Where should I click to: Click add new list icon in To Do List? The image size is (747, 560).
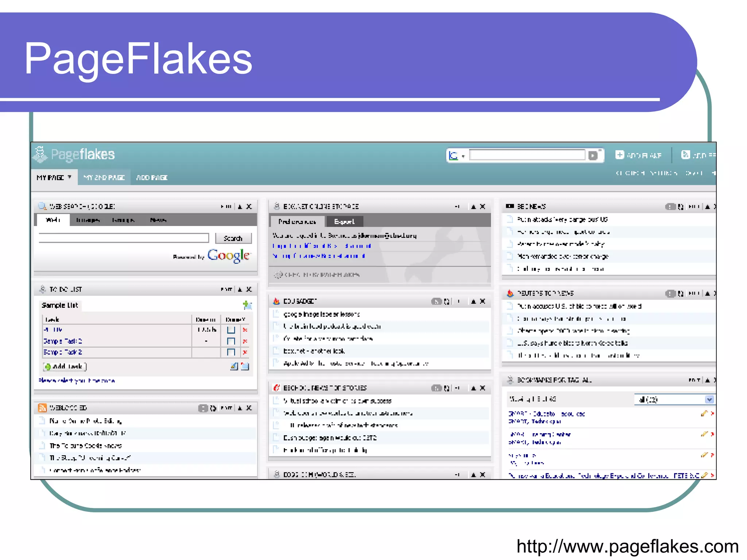tap(247, 305)
